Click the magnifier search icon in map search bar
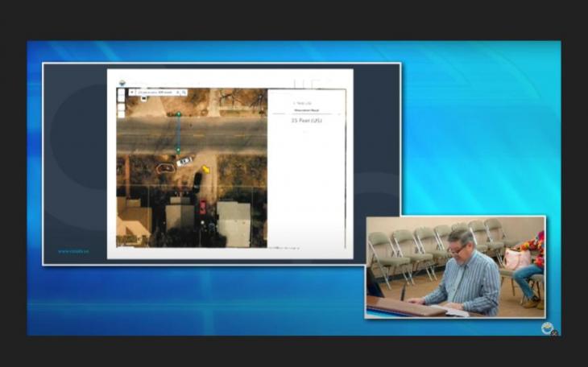This screenshot has width=588, height=367. pos(184,93)
